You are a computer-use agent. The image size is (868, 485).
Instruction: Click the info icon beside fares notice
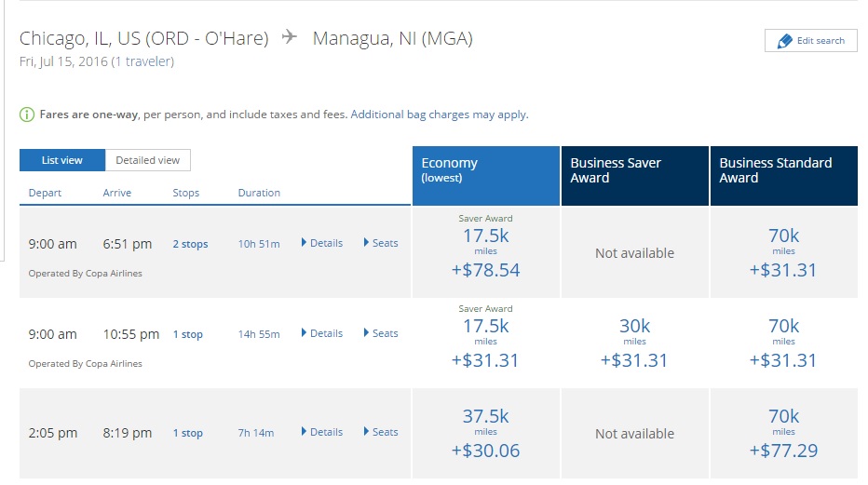27,115
